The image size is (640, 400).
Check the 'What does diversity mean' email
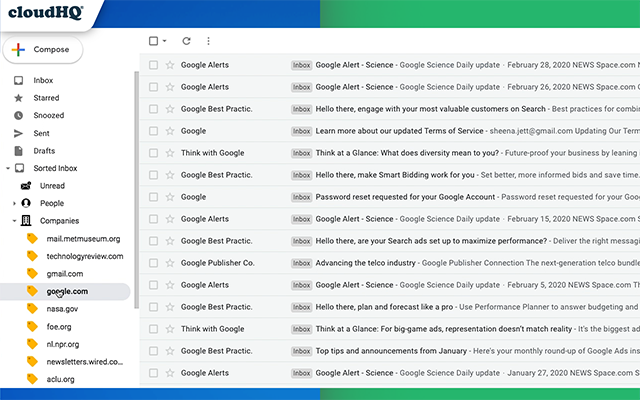(x=153, y=153)
